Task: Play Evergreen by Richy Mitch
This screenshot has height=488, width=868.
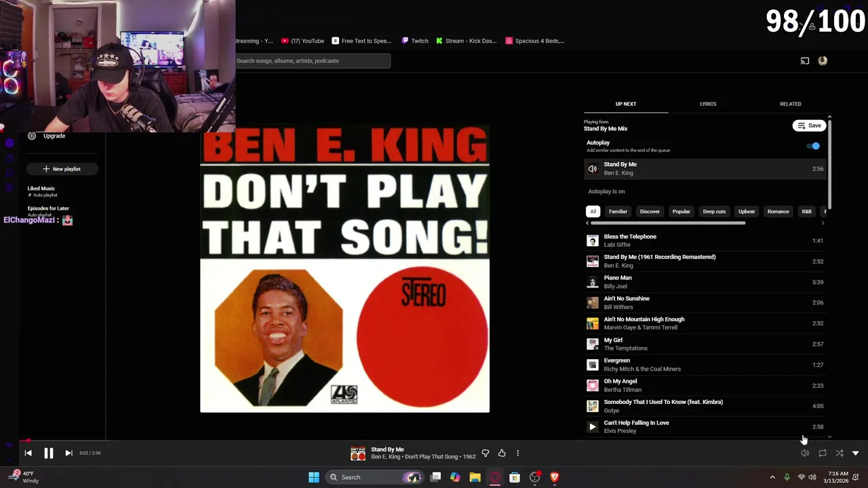Action: click(705, 365)
